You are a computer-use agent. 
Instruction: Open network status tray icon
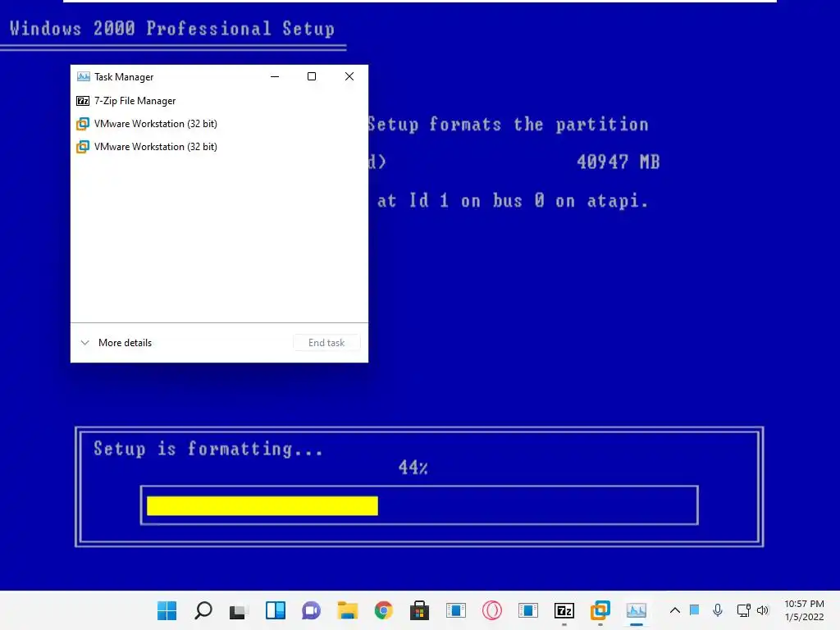743,610
